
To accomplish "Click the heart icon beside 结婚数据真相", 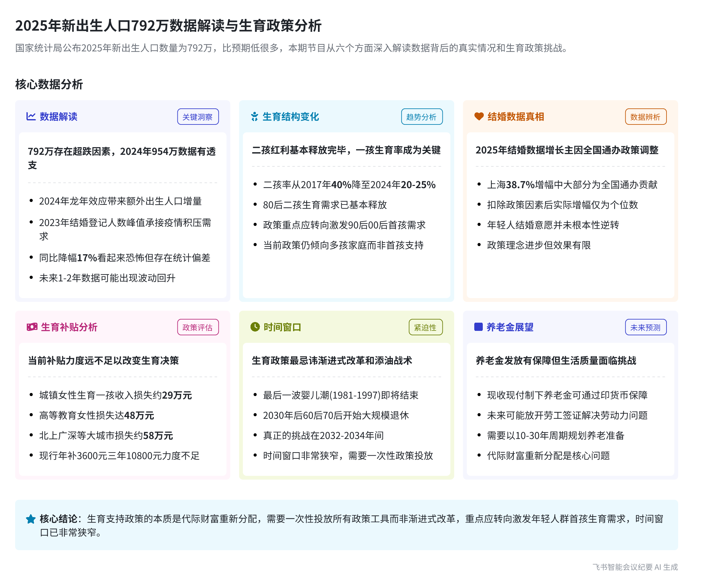I will pyautogui.click(x=479, y=116).
